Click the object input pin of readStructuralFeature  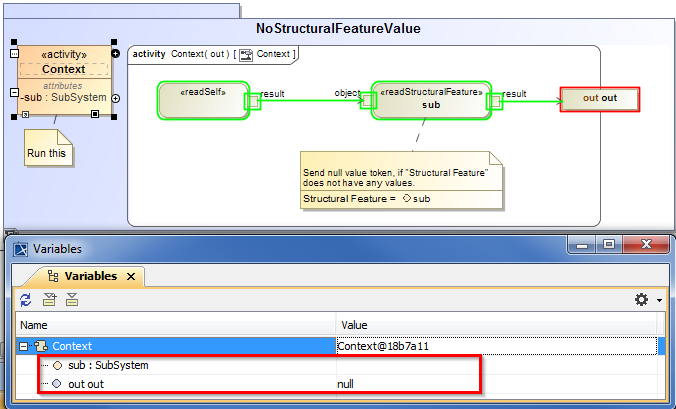coord(369,101)
